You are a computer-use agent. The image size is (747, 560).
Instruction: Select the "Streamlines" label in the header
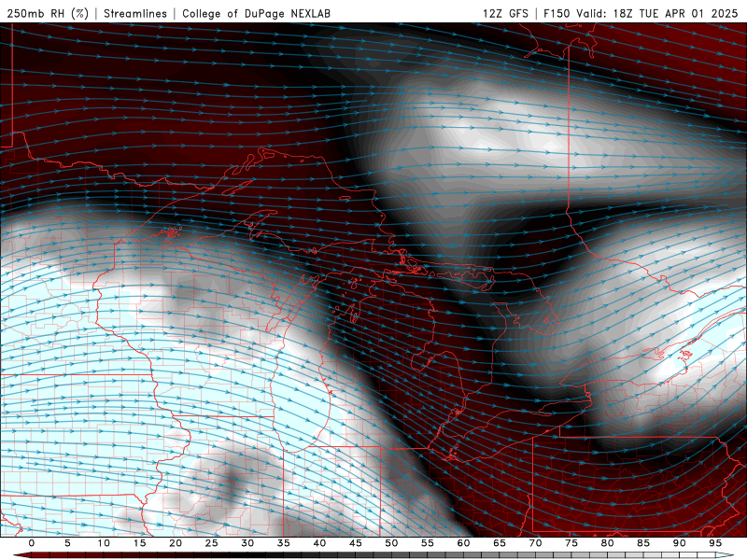click(135, 13)
